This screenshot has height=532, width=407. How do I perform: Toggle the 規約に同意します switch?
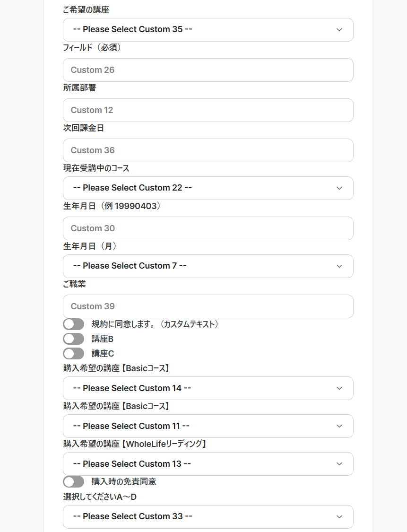[74, 324]
